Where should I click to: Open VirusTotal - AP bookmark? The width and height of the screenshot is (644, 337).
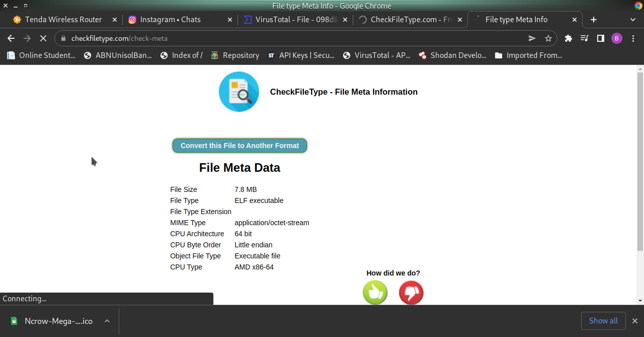tap(377, 55)
